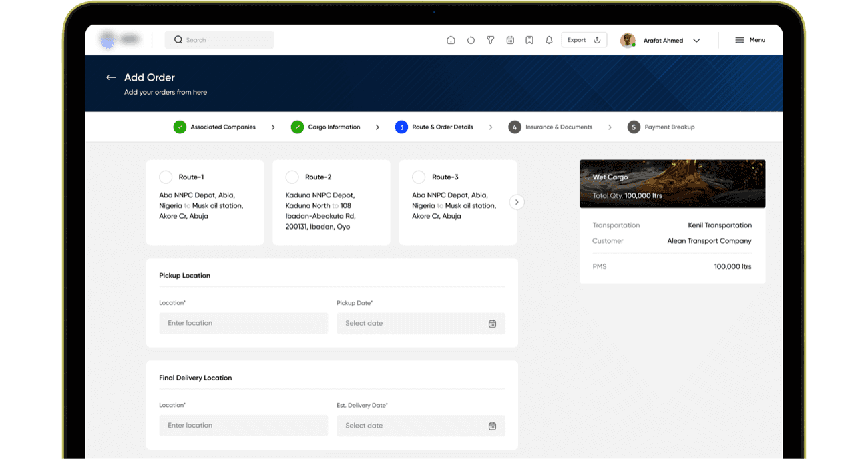Viewport: 868px width, 459px height.
Task: Click the Total Qty. 100,000 ltrs text
Action: point(627,196)
